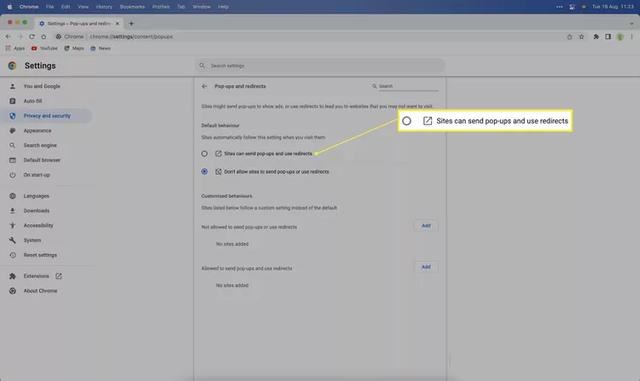
Task: Open Downloads settings
Action: tap(36, 211)
